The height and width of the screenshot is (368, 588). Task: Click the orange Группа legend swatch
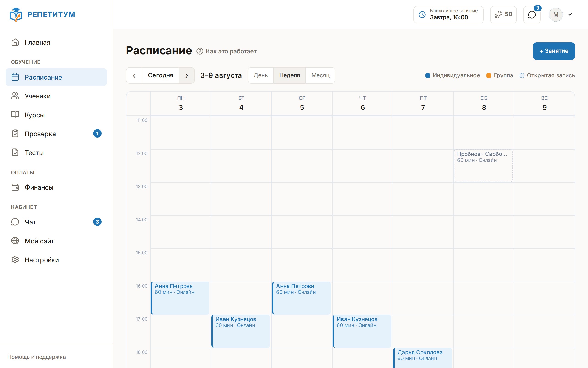[489, 75]
